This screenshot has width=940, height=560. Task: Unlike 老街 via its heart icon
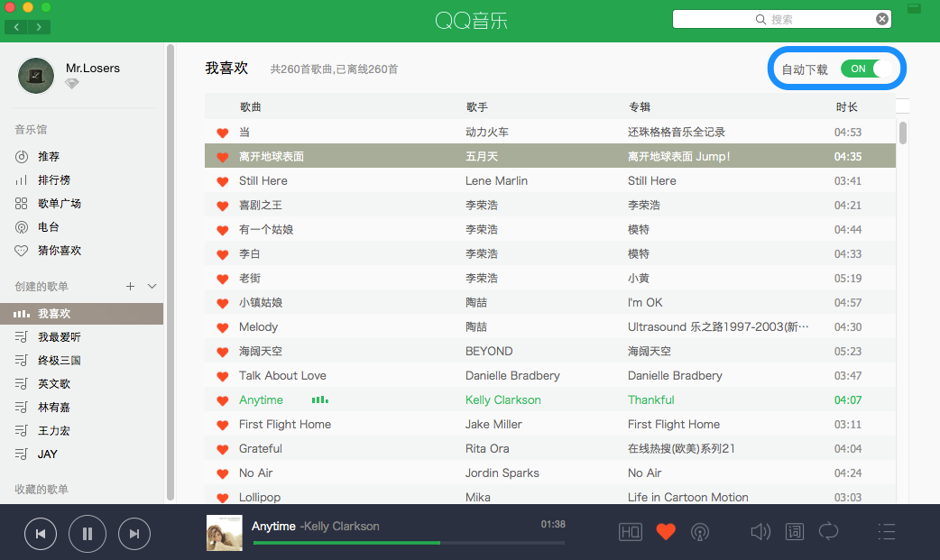[223, 279]
